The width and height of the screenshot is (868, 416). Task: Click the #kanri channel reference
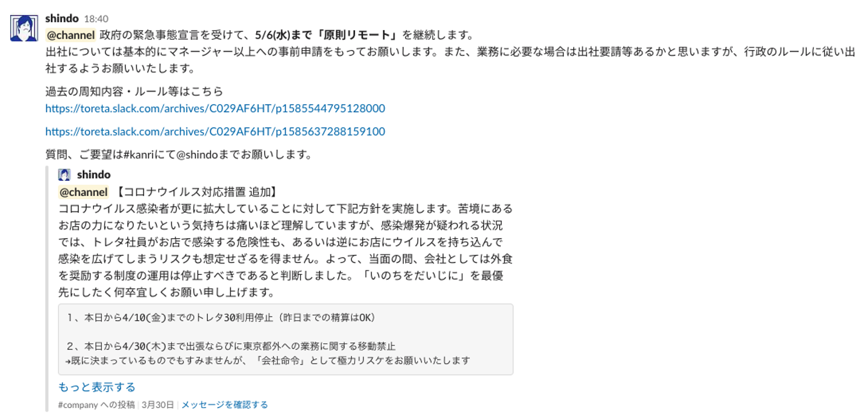142,154
